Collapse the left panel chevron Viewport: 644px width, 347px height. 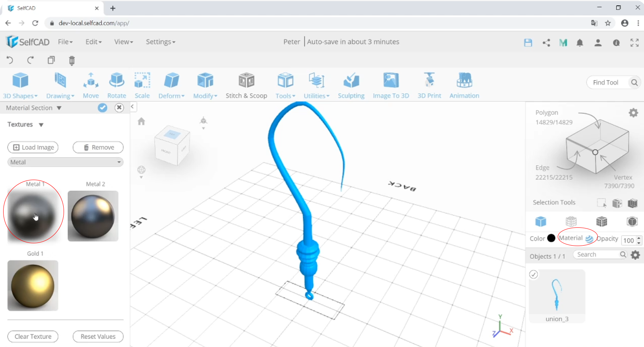pyautogui.click(x=132, y=107)
